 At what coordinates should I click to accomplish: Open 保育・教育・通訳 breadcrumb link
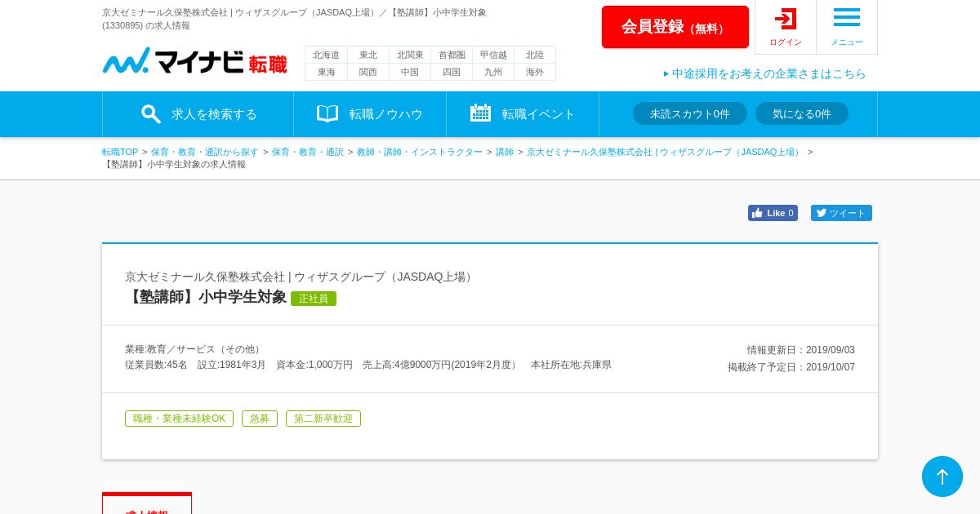308,152
